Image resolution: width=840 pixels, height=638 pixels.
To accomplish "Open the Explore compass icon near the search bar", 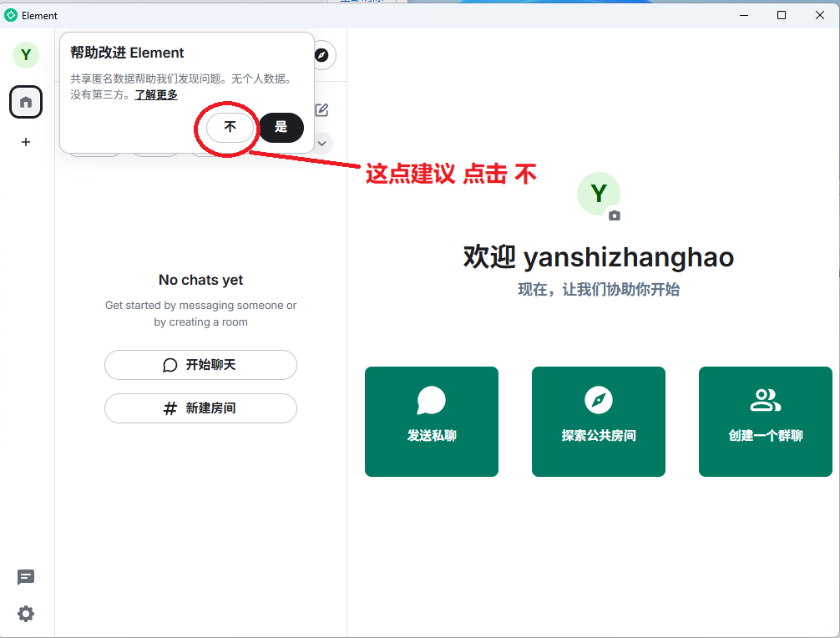I will coord(322,55).
